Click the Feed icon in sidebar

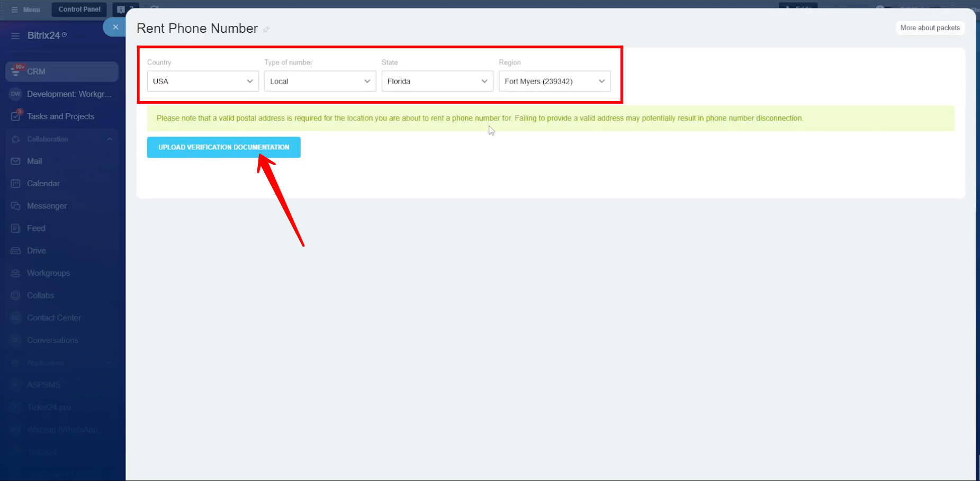(x=15, y=229)
